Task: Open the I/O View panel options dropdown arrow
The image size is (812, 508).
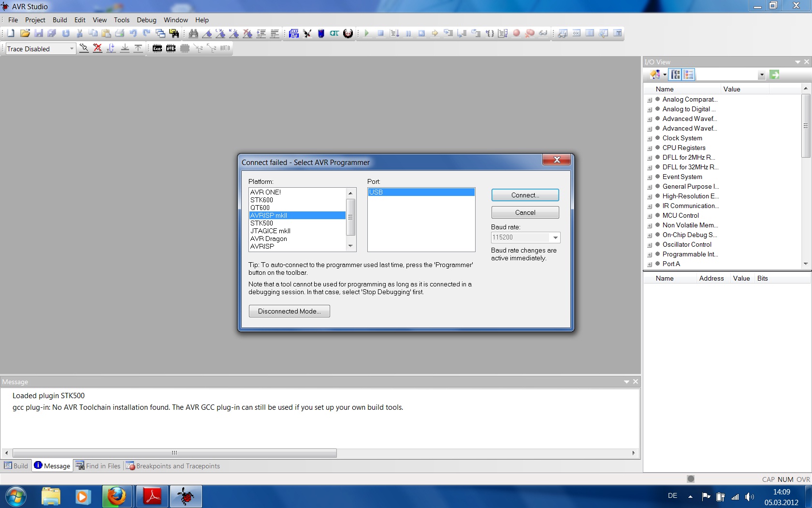Action: click(797, 62)
